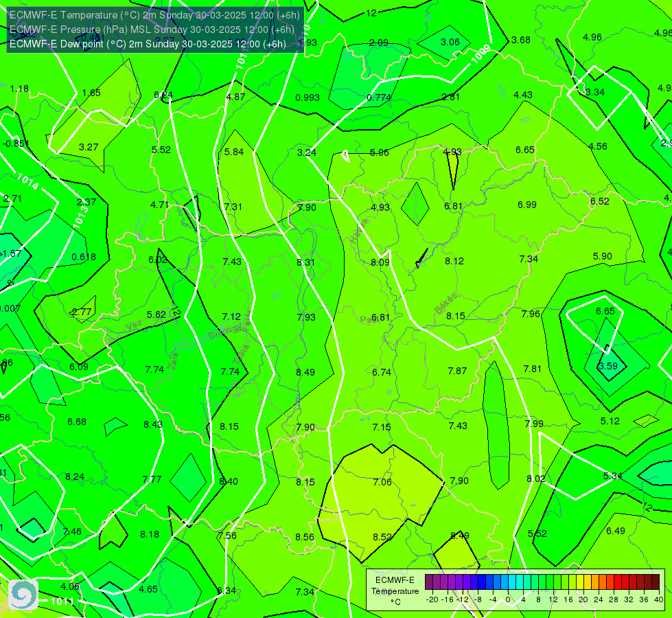Click the dew point value 5.84
The width and height of the screenshot is (672, 618).
coord(234,152)
